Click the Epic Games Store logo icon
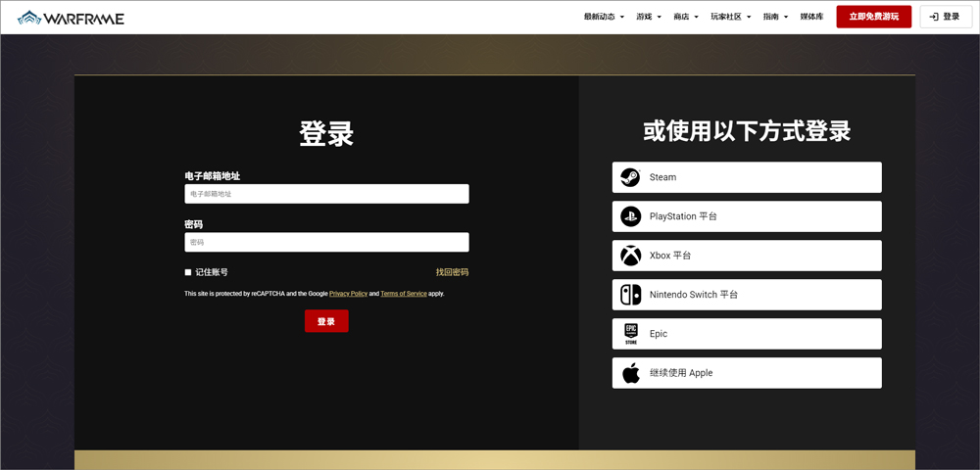The height and width of the screenshot is (470, 980). click(630, 334)
